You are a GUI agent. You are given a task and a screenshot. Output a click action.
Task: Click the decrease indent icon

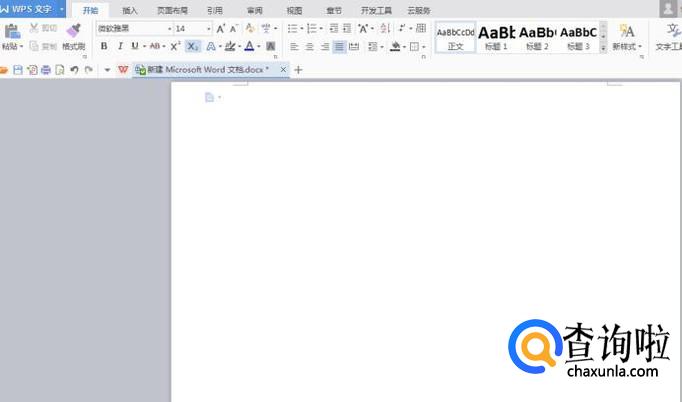click(x=334, y=29)
